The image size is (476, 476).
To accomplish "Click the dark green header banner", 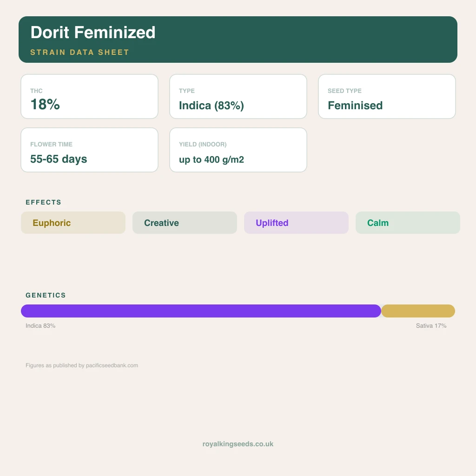I will click(238, 40).
